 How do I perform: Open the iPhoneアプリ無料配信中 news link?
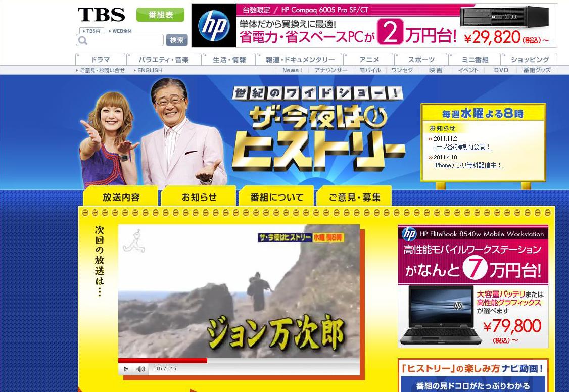(468, 165)
